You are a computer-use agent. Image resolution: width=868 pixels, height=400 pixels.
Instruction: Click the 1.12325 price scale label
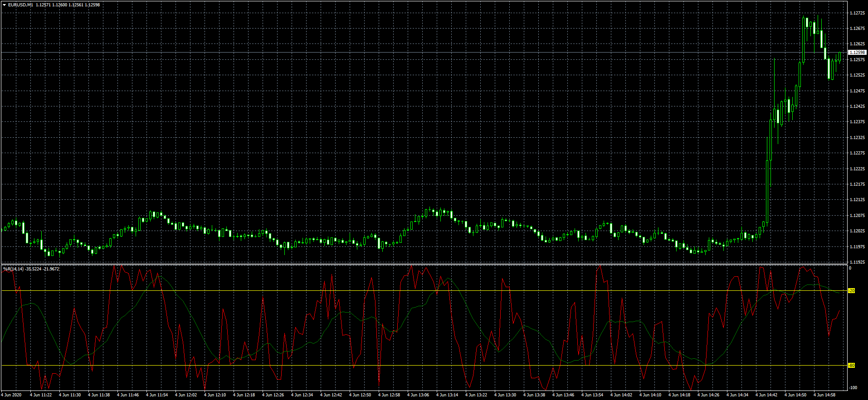pyautogui.click(x=857, y=138)
